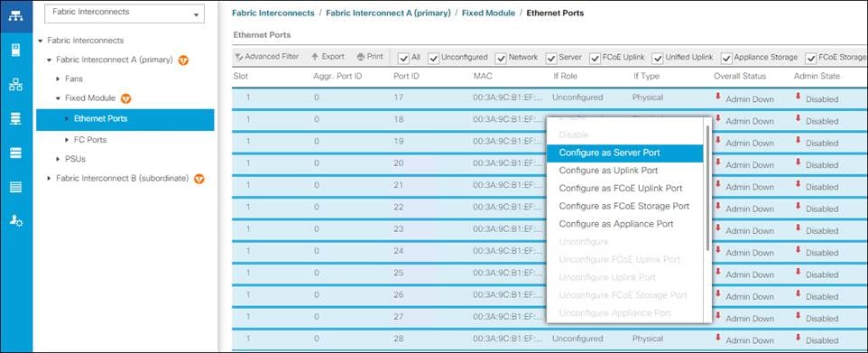Collapse Fabric Interconnect A (primary) node

coord(50,60)
